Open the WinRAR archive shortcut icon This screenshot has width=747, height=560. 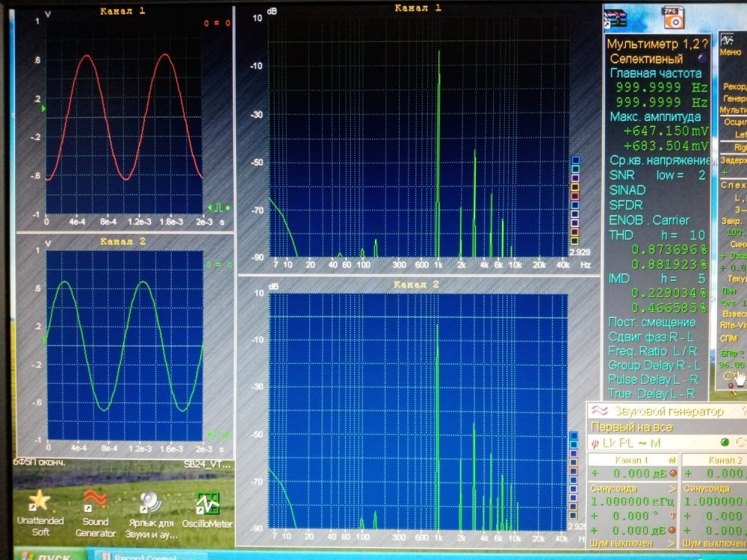(x=617, y=18)
